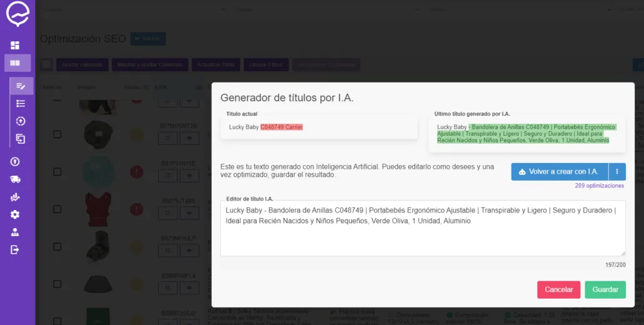Click external-link icon for ASIN B07NVSMT2R
This screenshot has height=325, width=644.
168,138
